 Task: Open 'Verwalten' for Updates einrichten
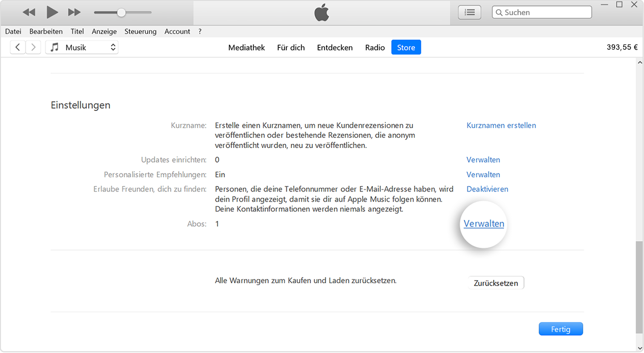(483, 159)
